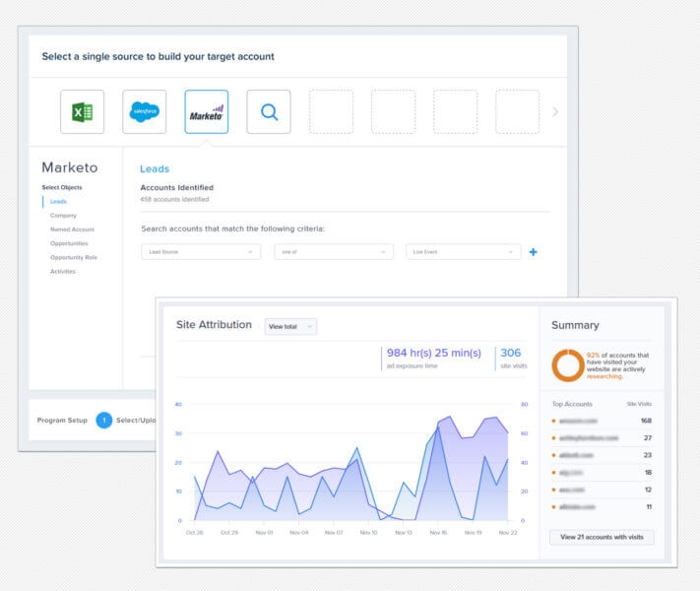This screenshot has width=700, height=591.
Task: Click the Top Accounts column header
Action: point(572,404)
